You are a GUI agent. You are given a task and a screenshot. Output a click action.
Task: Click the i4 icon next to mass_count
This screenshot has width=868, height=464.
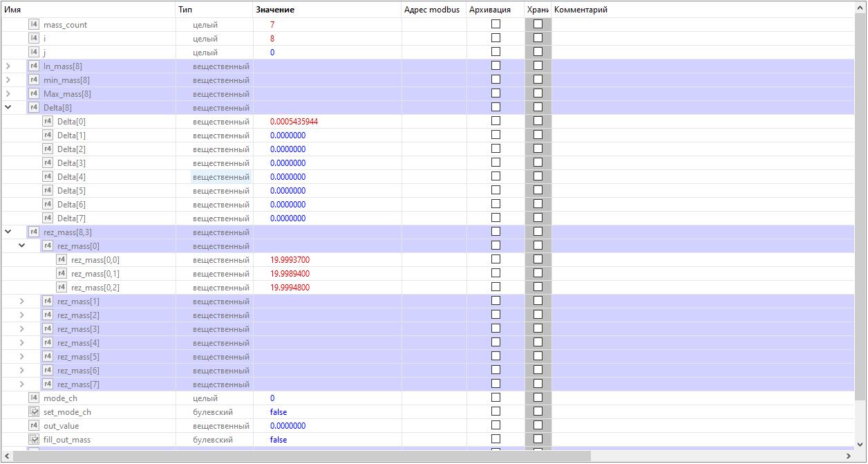34,24
